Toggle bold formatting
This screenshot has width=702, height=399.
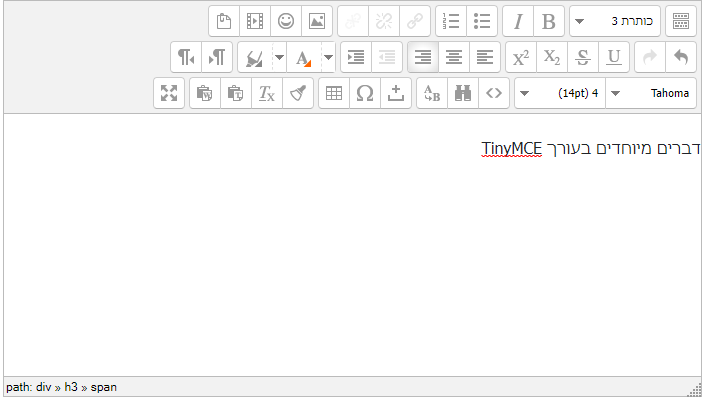[x=549, y=21]
